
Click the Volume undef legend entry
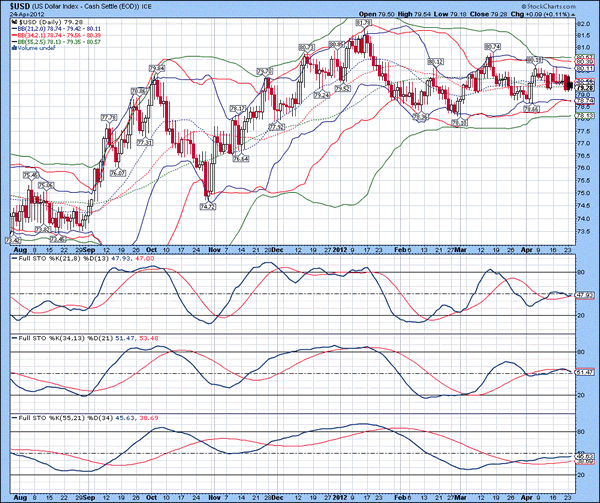(30, 47)
